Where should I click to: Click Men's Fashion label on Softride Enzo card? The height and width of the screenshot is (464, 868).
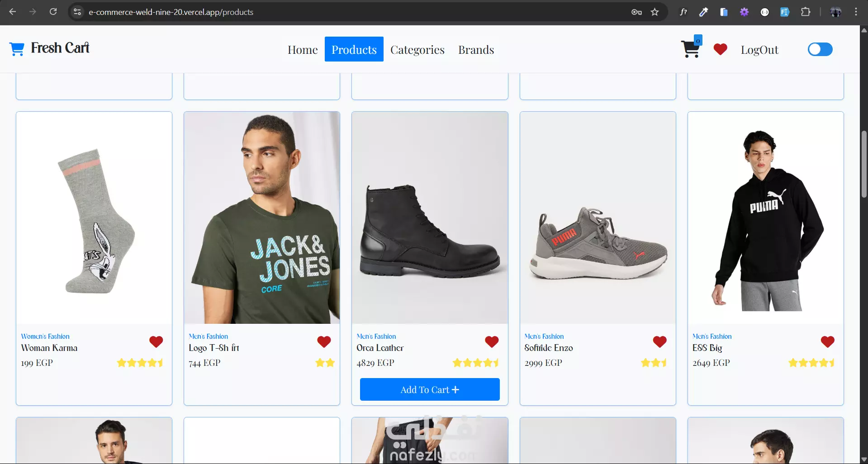pyautogui.click(x=544, y=336)
